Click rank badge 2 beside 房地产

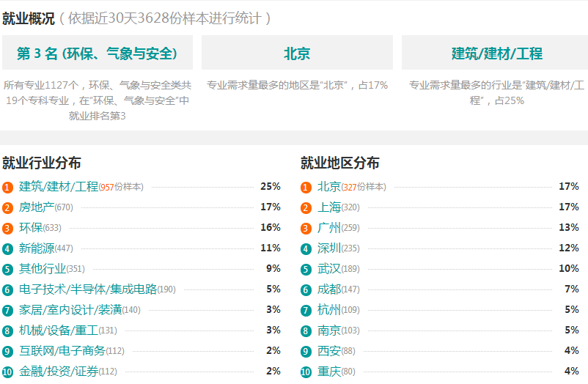coord(7,207)
